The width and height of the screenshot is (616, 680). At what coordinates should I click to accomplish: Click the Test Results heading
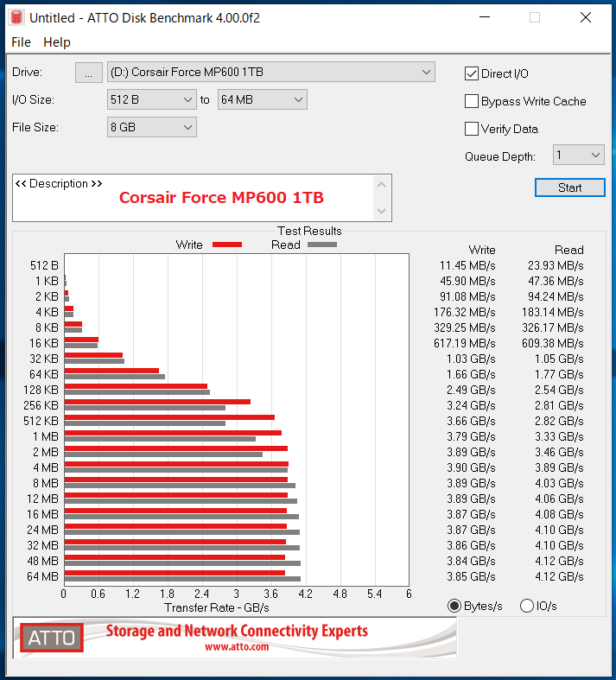click(309, 232)
